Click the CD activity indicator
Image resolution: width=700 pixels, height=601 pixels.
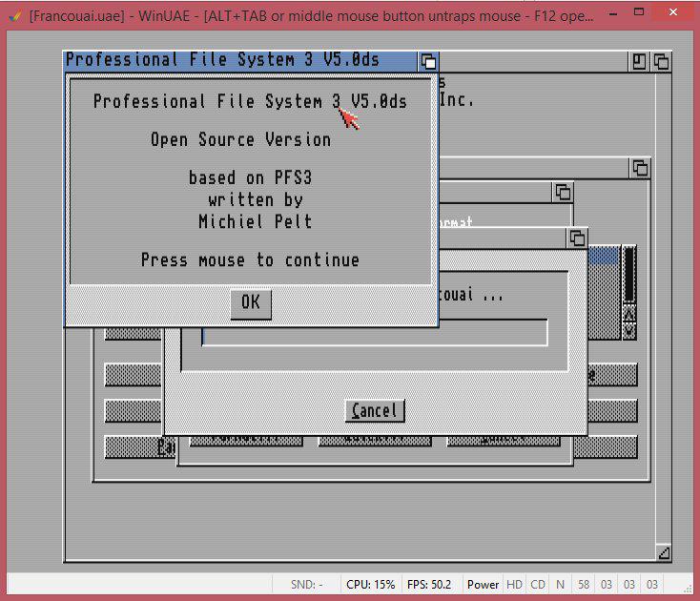pyautogui.click(x=538, y=585)
